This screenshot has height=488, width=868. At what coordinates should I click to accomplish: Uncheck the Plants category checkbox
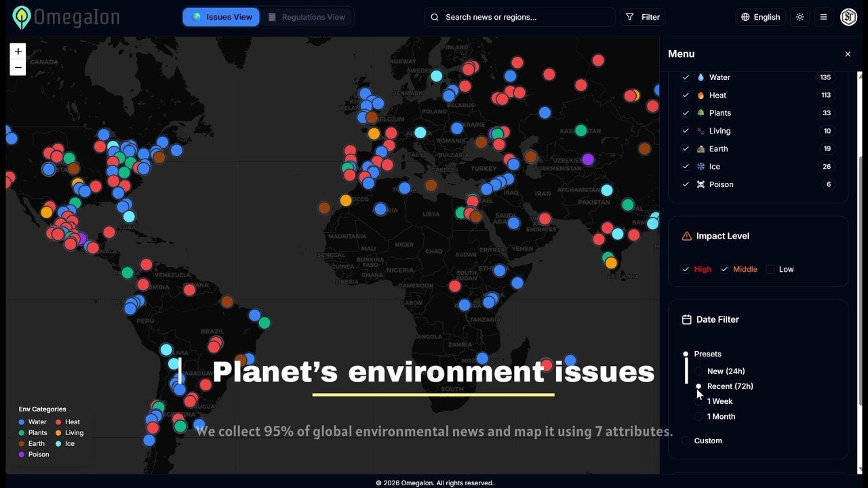tap(686, 113)
